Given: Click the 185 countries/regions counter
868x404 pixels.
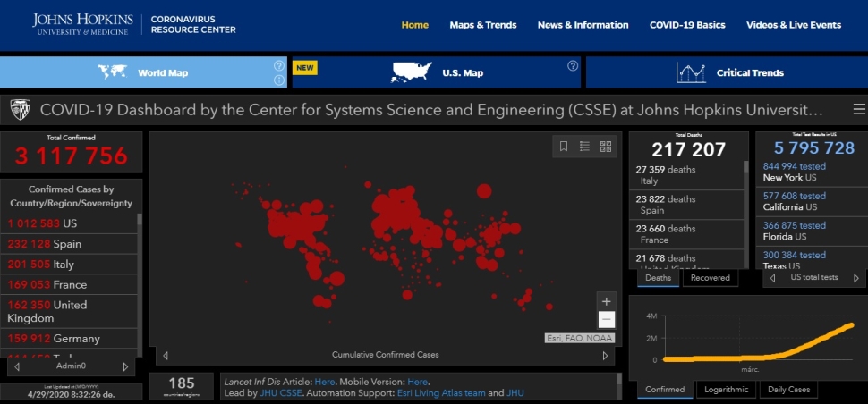Looking at the screenshot, I should click(182, 386).
